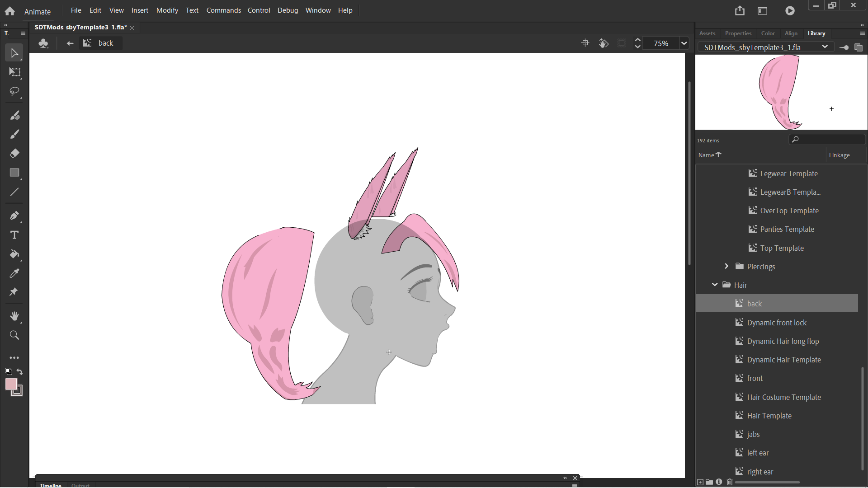This screenshot has width=868, height=488.
Task: Collapse the Hair folder
Action: (x=715, y=285)
